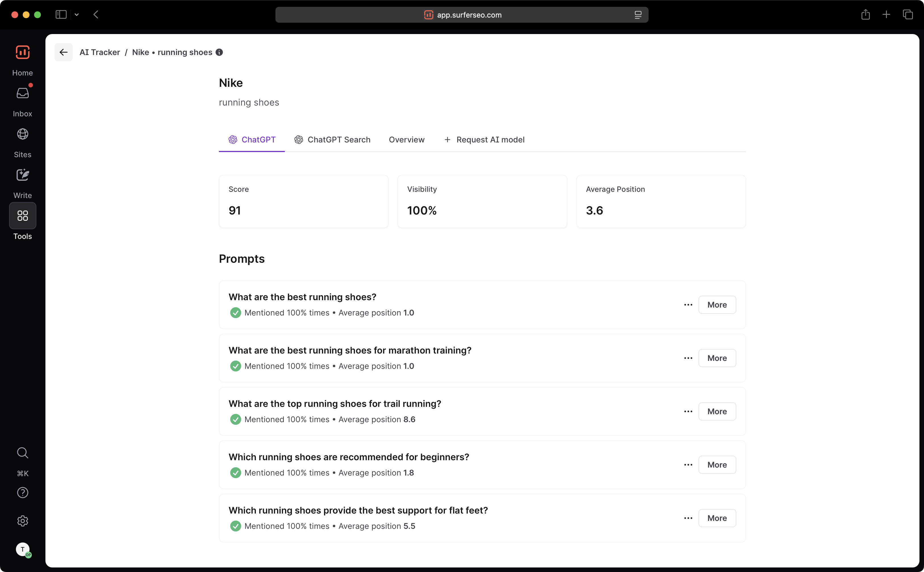Click the help question mark icon

pyautogui.click(x=22, y=493)
